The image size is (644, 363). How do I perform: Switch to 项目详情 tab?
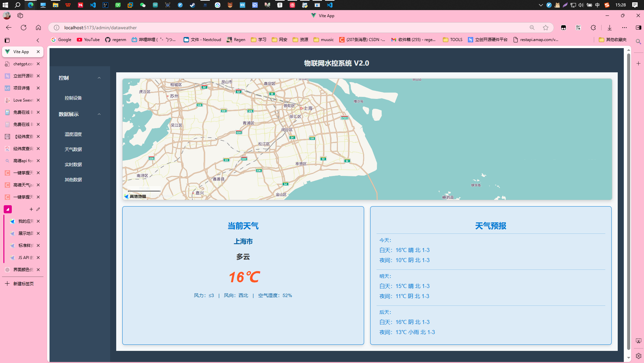(x=19, y=88)
